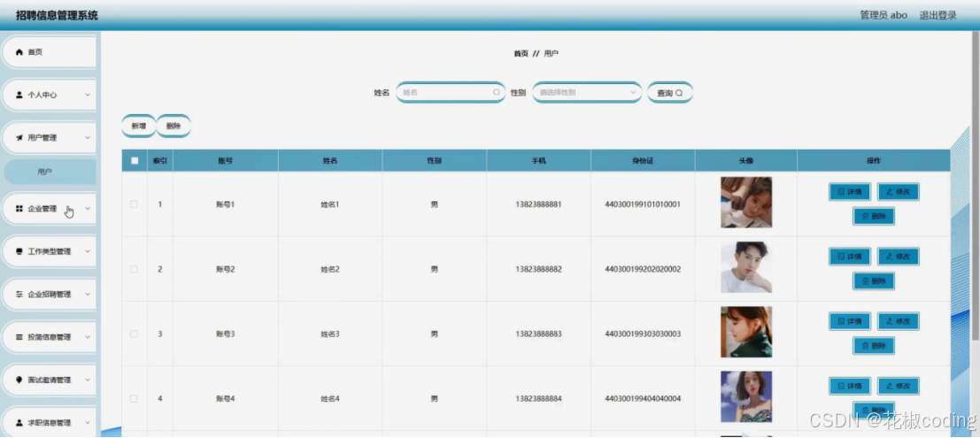Open 详情 for row 账号2
980x438 pixels.
pyautogui.click(x=850, y=257)
